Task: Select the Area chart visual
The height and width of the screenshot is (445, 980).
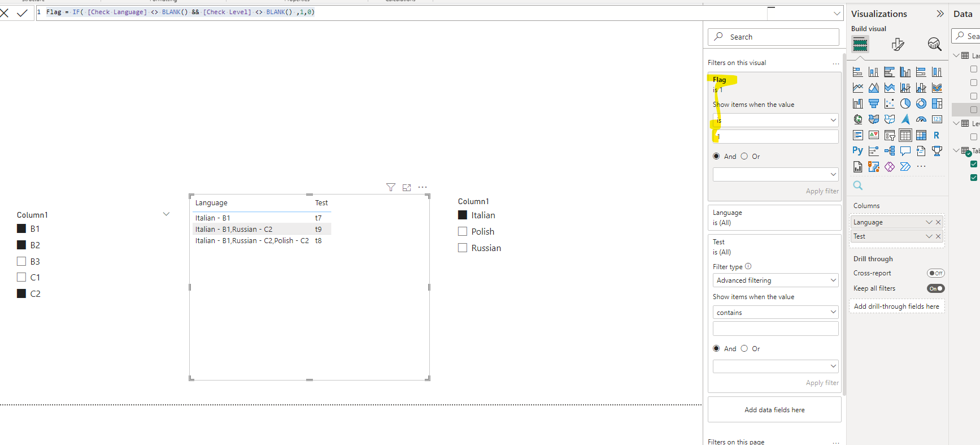Action: click(x=874, y=88)
